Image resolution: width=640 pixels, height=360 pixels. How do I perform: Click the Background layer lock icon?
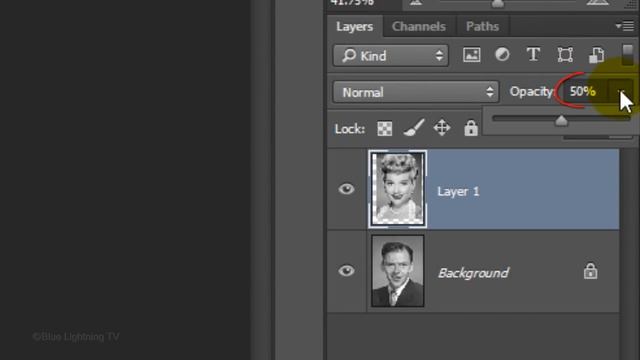[590, 271]
